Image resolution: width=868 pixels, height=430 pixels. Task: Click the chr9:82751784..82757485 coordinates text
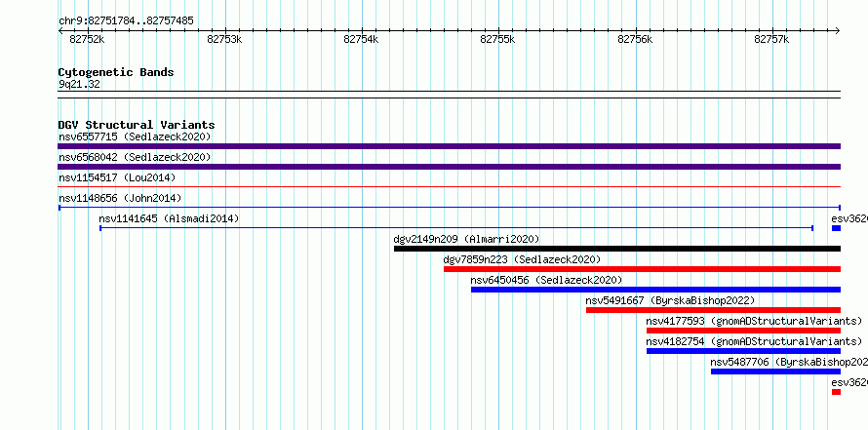[x=126, y=21]
